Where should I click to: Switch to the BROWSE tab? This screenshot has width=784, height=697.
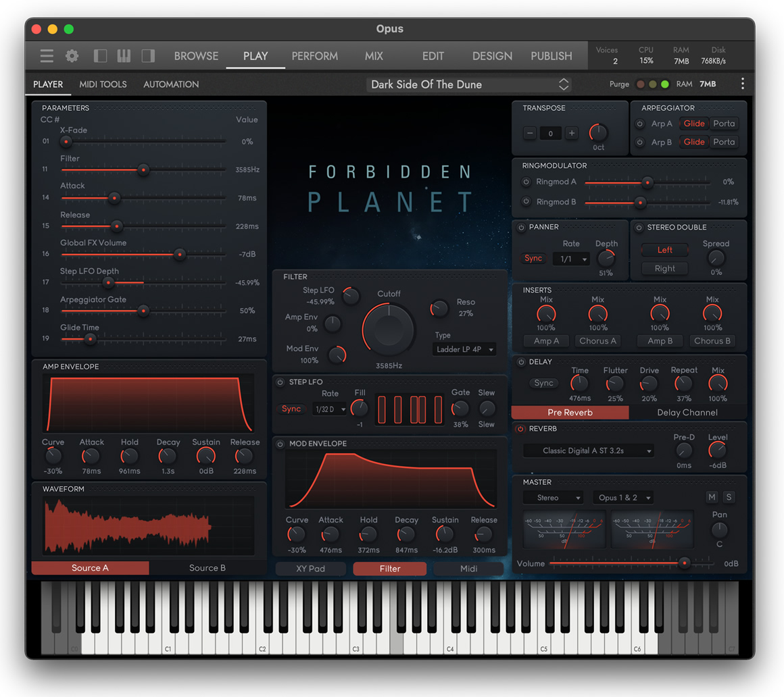196,56
